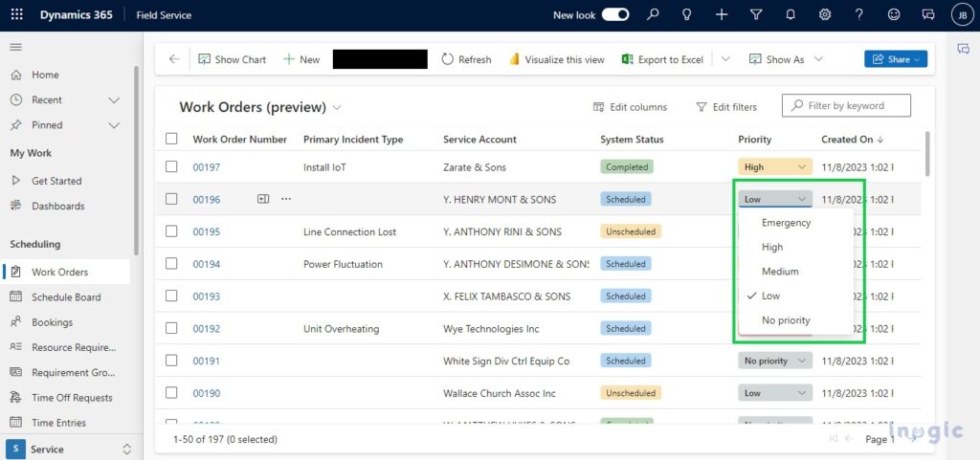Select Medium from priority list

795,272
